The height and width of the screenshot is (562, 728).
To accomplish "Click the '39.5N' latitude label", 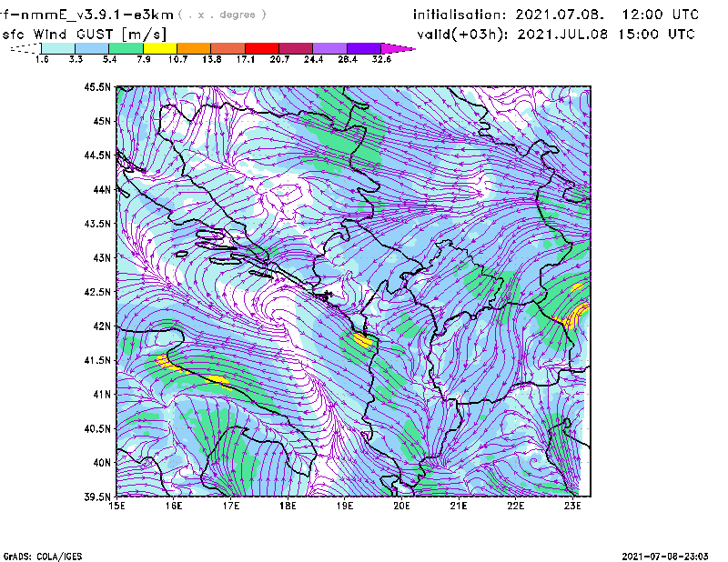I will click(97, 497).
